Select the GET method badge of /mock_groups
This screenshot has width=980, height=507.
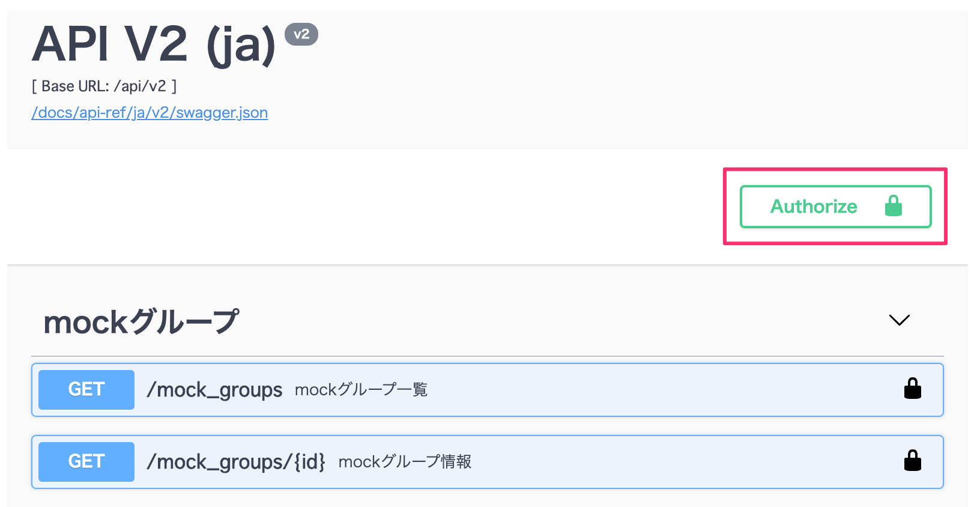(86, 389)
